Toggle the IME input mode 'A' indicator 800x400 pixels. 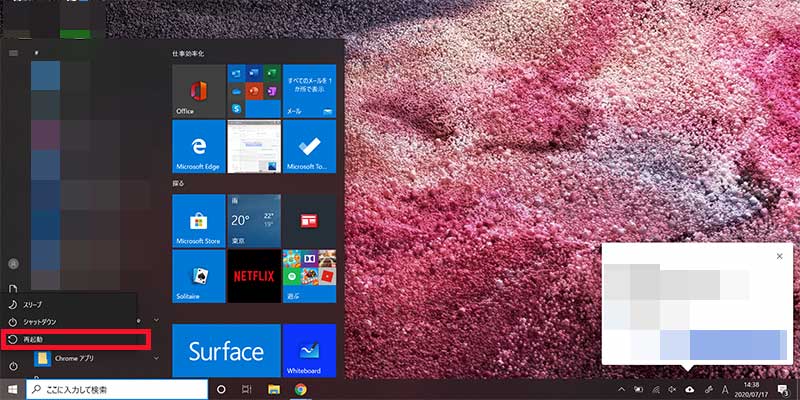[x=725, y=389]
